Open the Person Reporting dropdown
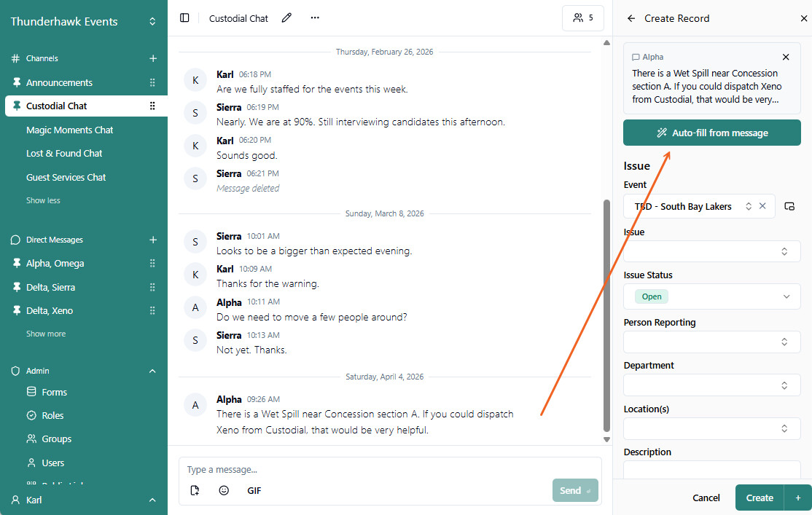812x515 pixels. (x=712, y=342)
